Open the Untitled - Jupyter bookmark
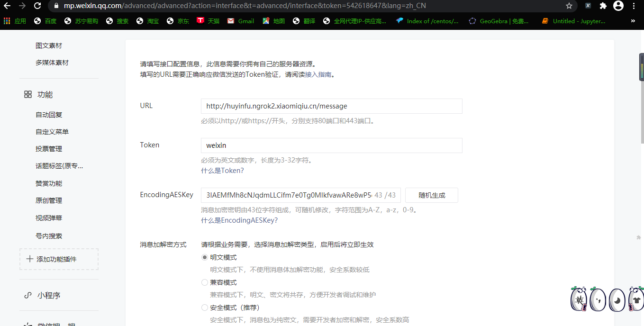Viewport: 644px width, 326px height. [573, 21]
